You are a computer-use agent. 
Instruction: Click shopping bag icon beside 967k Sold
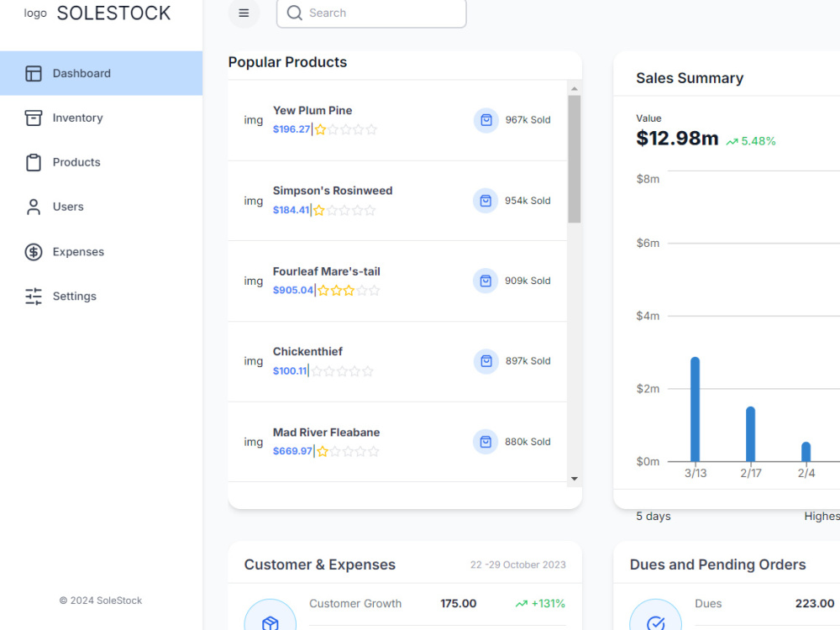point(486,120)
